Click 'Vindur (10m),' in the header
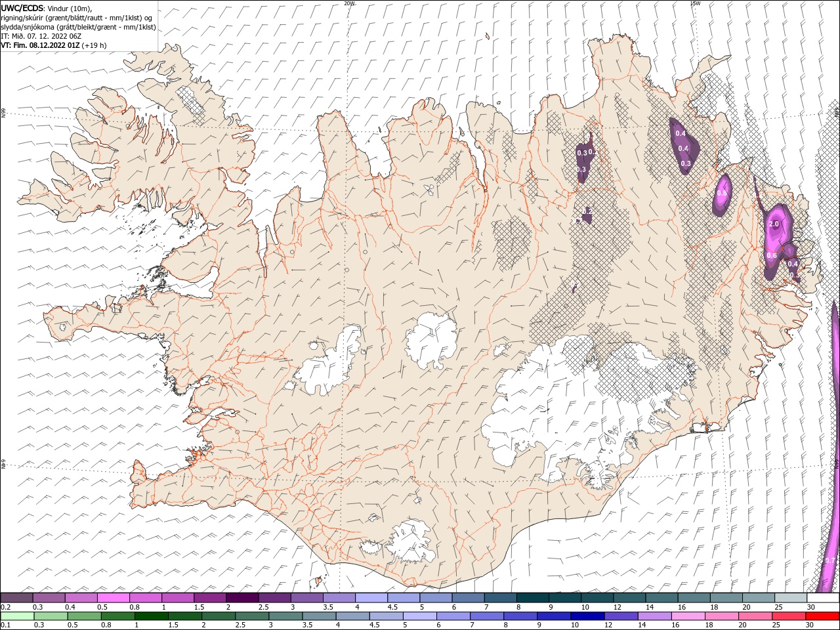 point(70,8)
